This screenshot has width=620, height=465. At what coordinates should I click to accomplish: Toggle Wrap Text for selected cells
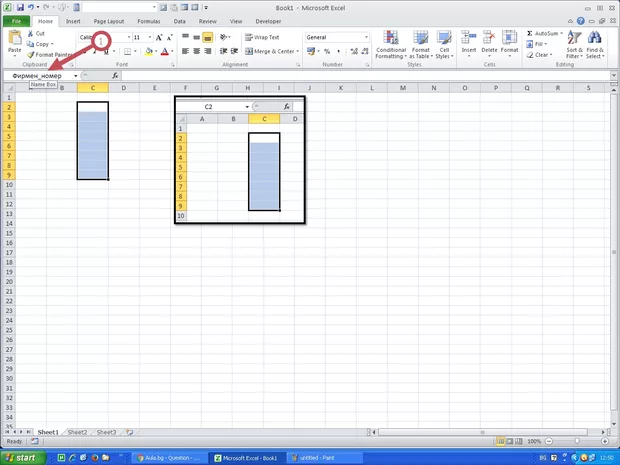coord(262,37)
